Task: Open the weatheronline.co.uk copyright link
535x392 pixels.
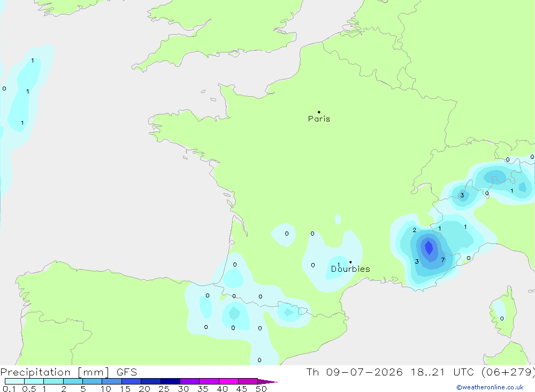Action: click(x=490, y=387)
